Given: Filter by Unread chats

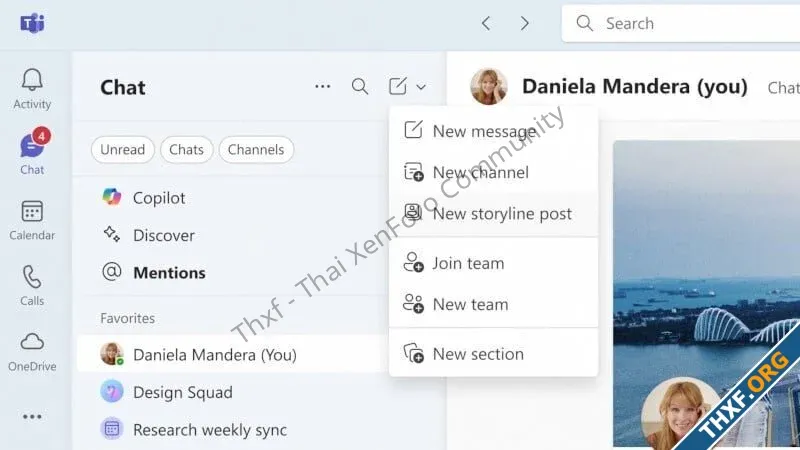Looking at the screenshot, I should click(x=122, y=149).
